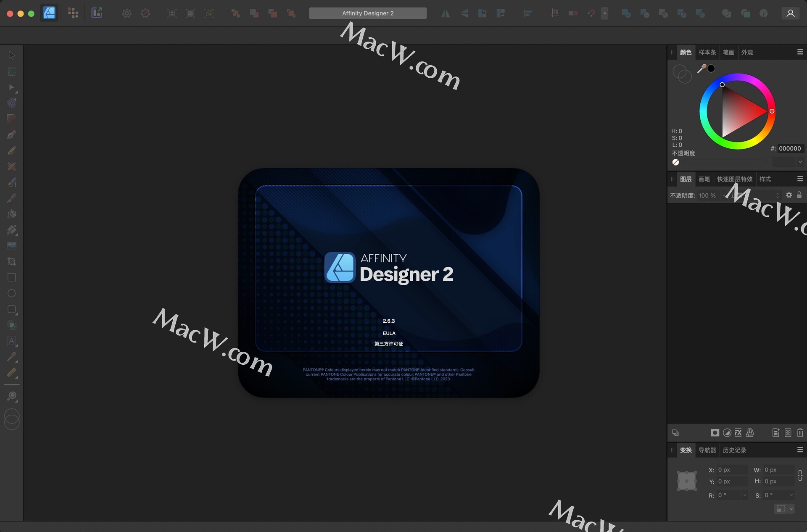Click the add adjustment layer button
Viewport: 807px width, 532px height.
(727, 433)
